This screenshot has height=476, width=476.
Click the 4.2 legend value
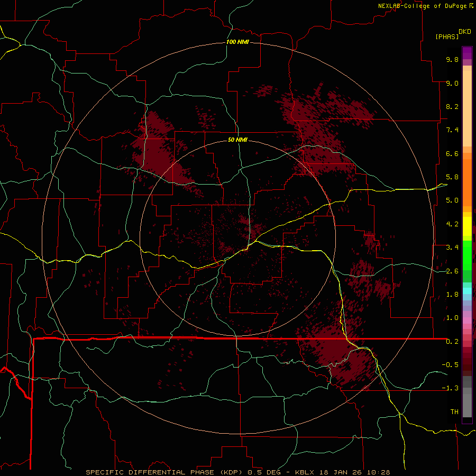[452, 224]
